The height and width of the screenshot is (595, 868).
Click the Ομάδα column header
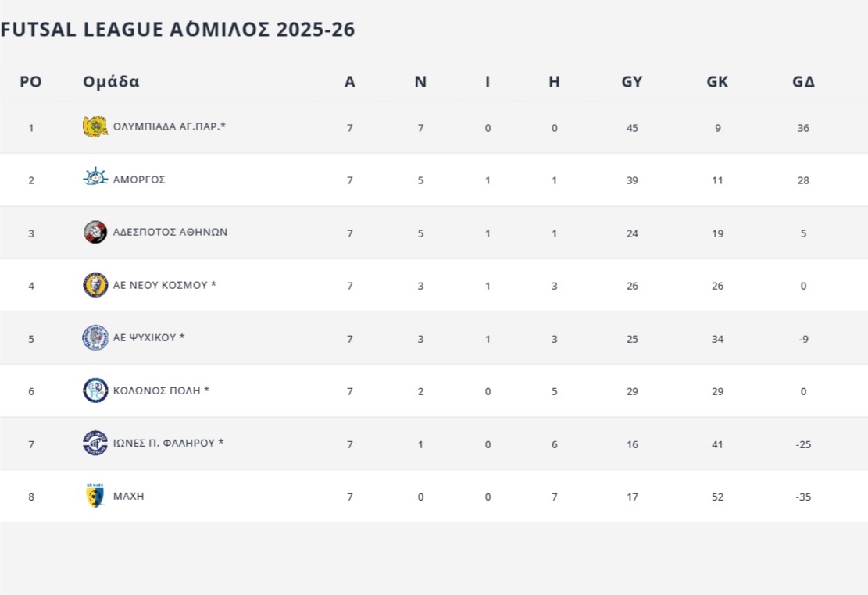[x=111, y=81]
